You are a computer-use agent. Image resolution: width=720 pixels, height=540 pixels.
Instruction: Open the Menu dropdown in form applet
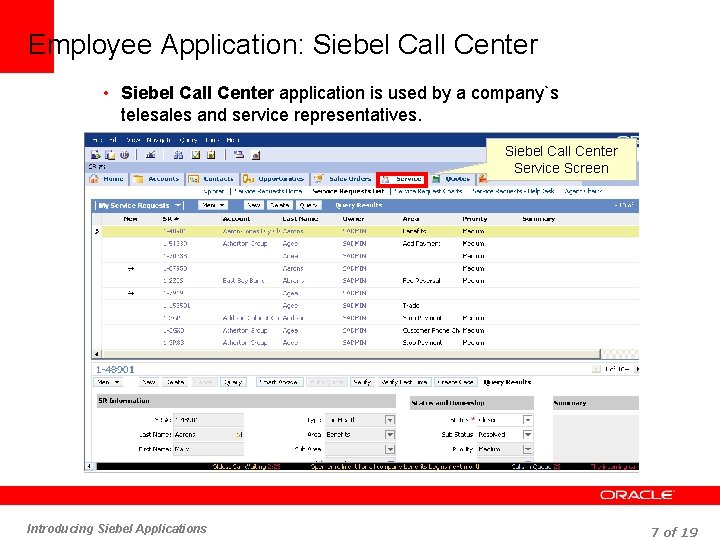click(108, 382)
